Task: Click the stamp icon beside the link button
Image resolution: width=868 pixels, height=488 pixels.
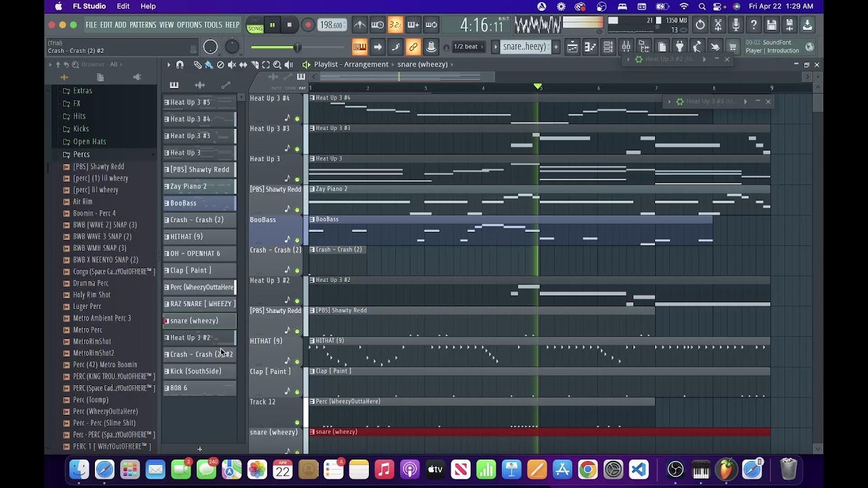Action: tap(431, 47)
